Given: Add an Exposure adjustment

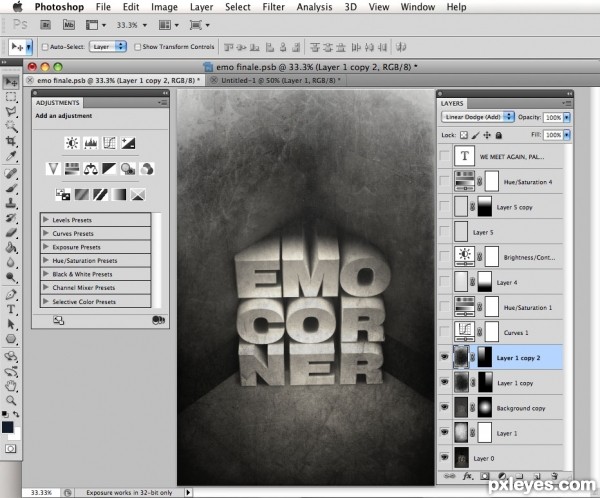Looking at the screenshot, I should click(128, 143).
